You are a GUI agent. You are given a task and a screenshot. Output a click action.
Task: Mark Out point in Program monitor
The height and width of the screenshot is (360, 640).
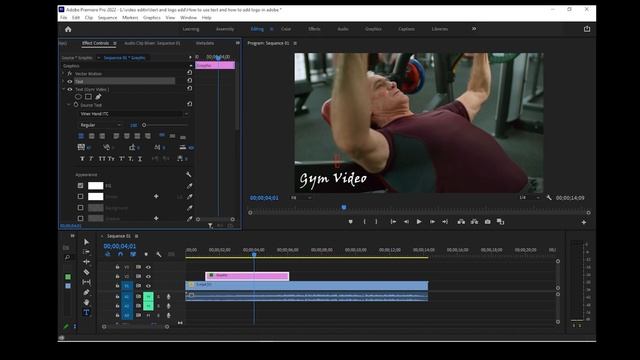click(x=376, y=222)
